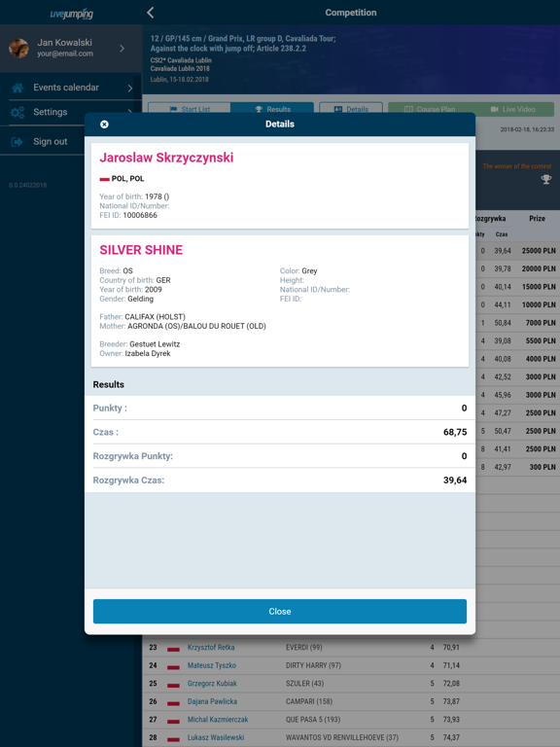Click the flag icon in Dajana Pawlicka's row
The image size is (560, 747).
[173, 703]
